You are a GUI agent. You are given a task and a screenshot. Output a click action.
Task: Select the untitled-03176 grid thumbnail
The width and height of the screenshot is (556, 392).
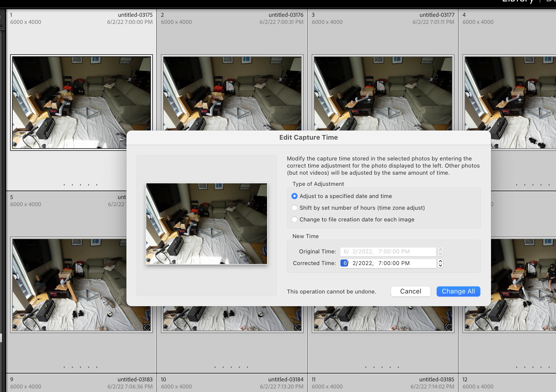coord(232,93)
